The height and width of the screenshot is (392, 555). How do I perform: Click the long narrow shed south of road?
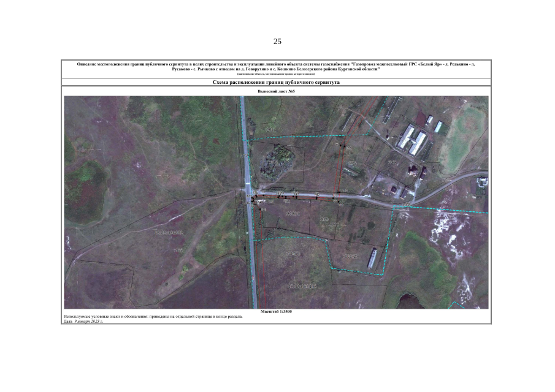pos(372,258)
